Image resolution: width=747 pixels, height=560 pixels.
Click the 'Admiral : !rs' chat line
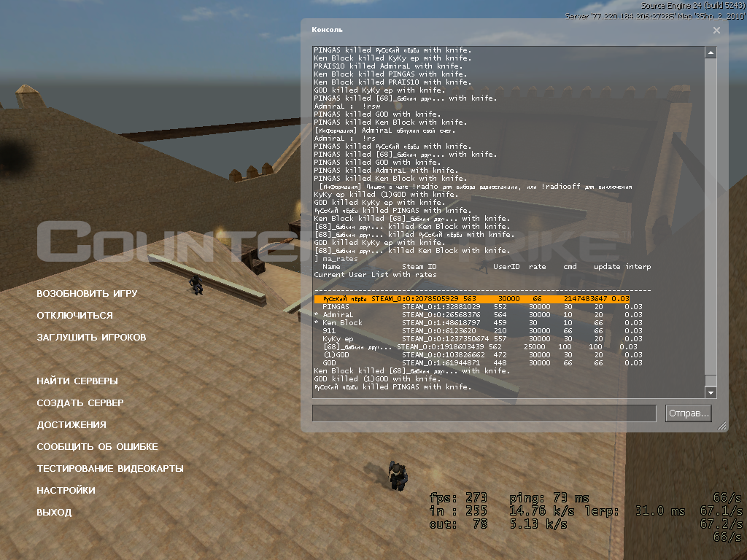click(x=345, y=138)
